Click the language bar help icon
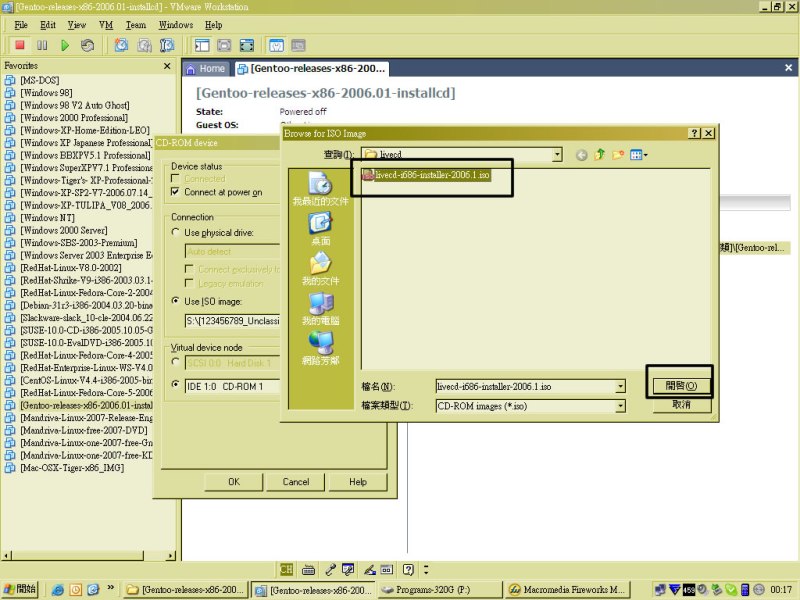The width and height of the screenshot is (800, 600). (408, 569)
